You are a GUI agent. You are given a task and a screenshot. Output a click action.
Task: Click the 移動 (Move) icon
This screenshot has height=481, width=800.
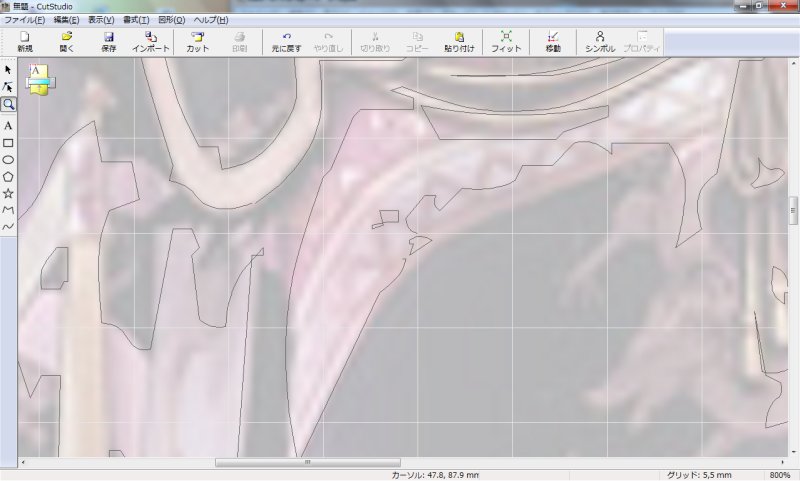(553, 42)
